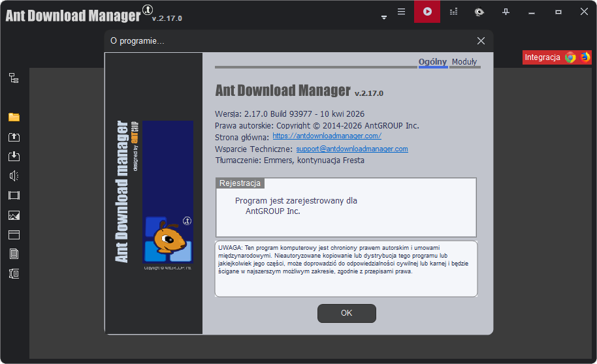Select the documents page category icon
Screen dimensions: 597x364
click(14, 254)
